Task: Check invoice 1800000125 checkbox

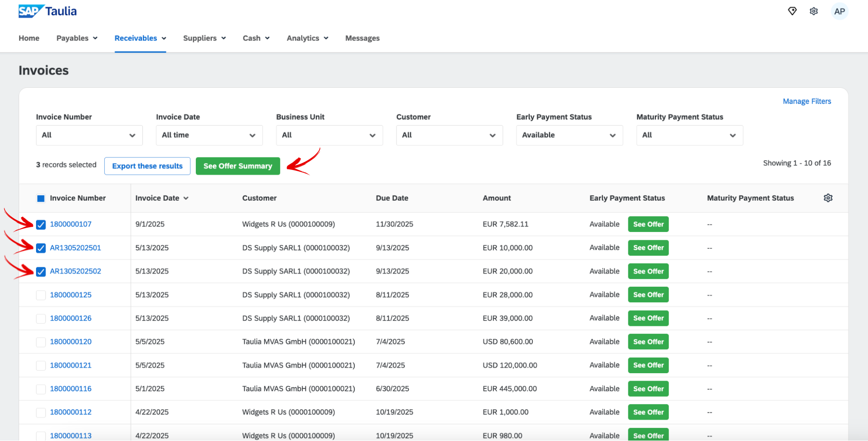Action: click(x=41, y=295)
